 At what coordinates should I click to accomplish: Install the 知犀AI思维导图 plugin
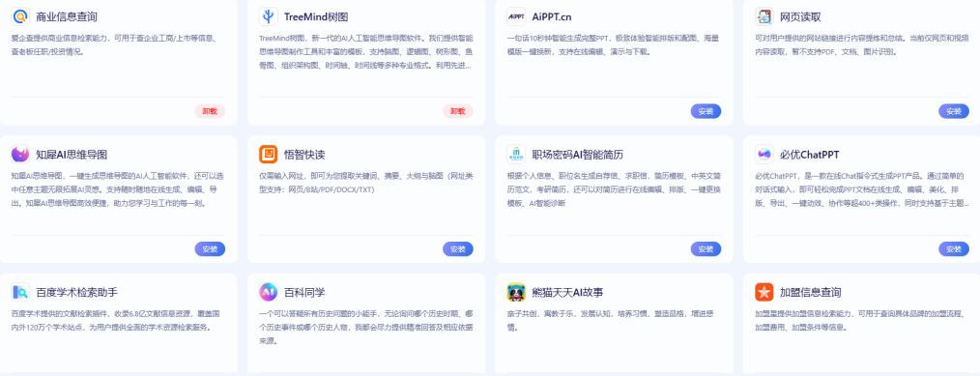[x=210, y=248]
